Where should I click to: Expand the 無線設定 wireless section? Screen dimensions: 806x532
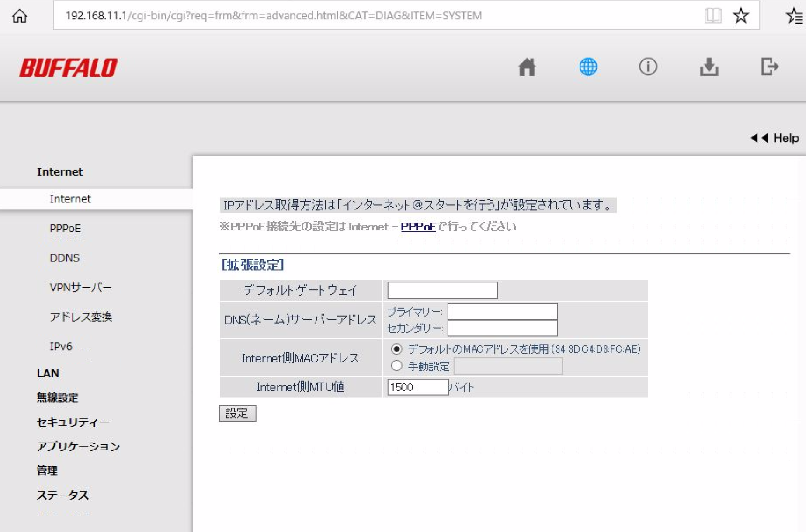(58, 398)
